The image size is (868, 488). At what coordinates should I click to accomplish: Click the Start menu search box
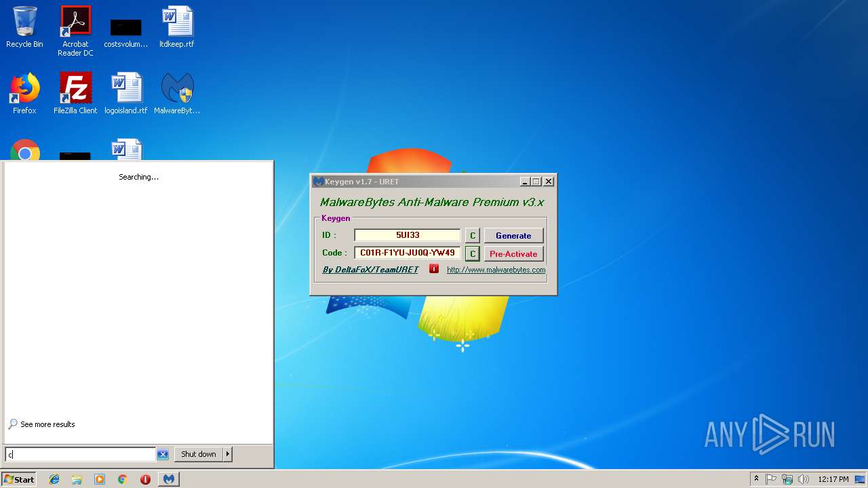coord(80,454)
